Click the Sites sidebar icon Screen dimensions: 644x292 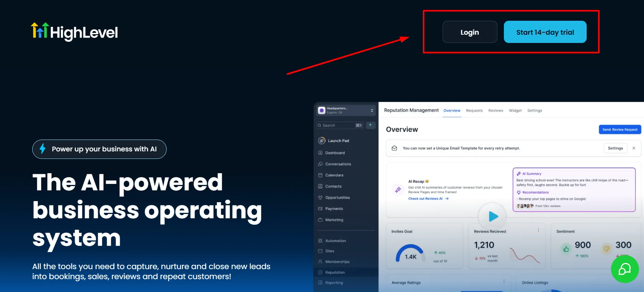pos(320,251)
